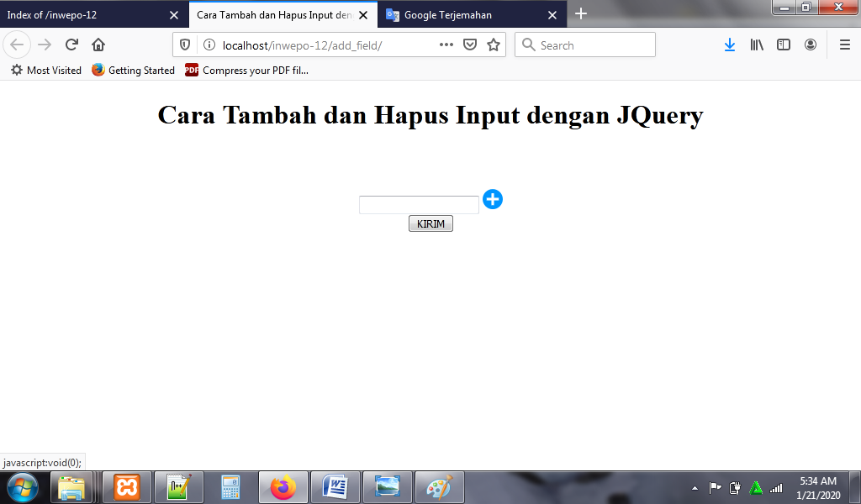Save the page to Pocket
Viewport: 861px width, 504px height.
(471, 45)
